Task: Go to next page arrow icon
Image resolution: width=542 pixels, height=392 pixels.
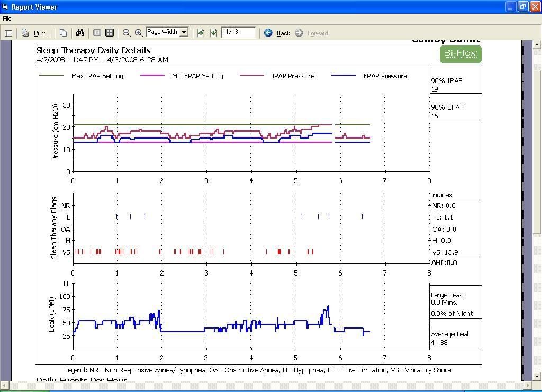Action: (x=213, y=33)
